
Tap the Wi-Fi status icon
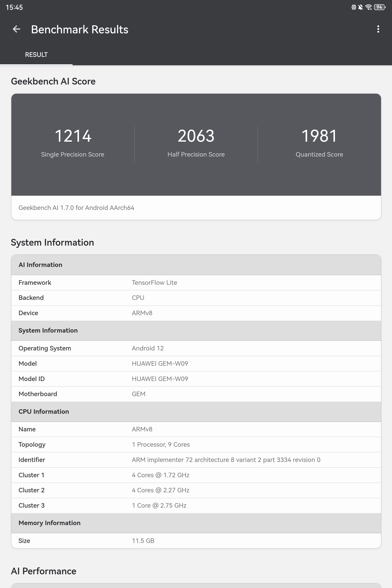pyautogui.click(x=368, y=7)
